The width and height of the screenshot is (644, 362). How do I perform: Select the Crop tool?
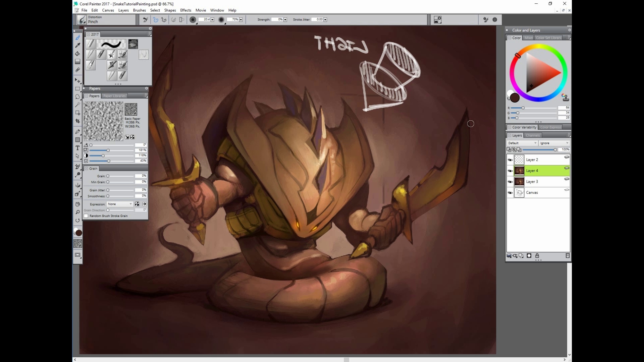pos(77,121)
